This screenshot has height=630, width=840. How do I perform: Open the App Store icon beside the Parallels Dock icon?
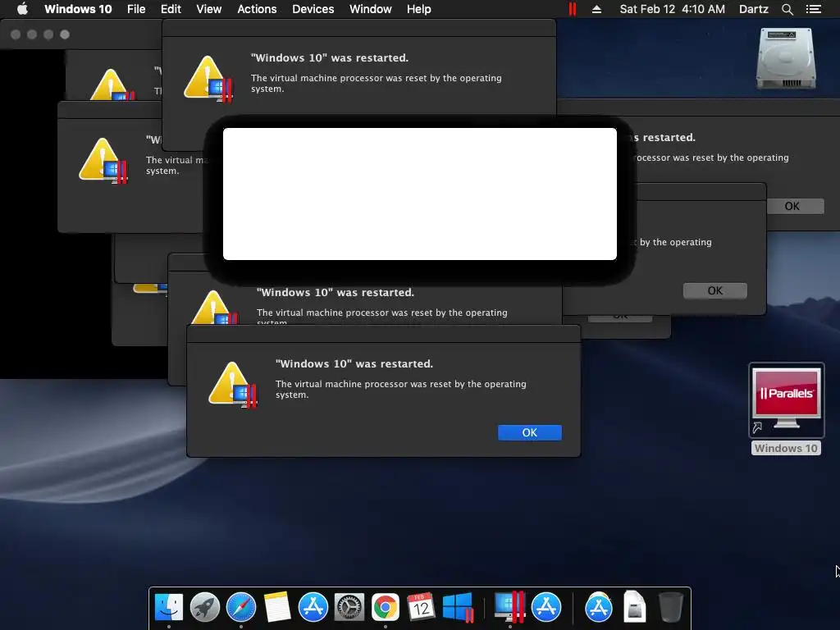point(546,607)
